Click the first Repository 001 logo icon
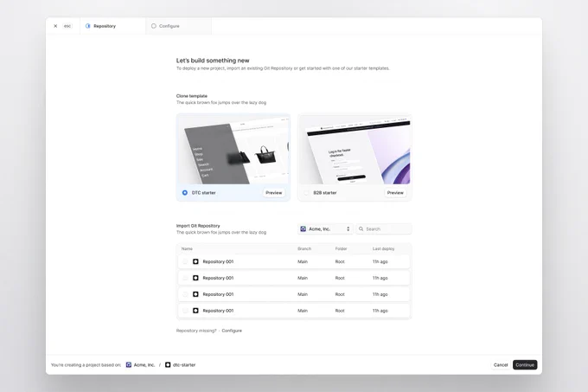Viewport: 588px width, 392px height. 195,261
